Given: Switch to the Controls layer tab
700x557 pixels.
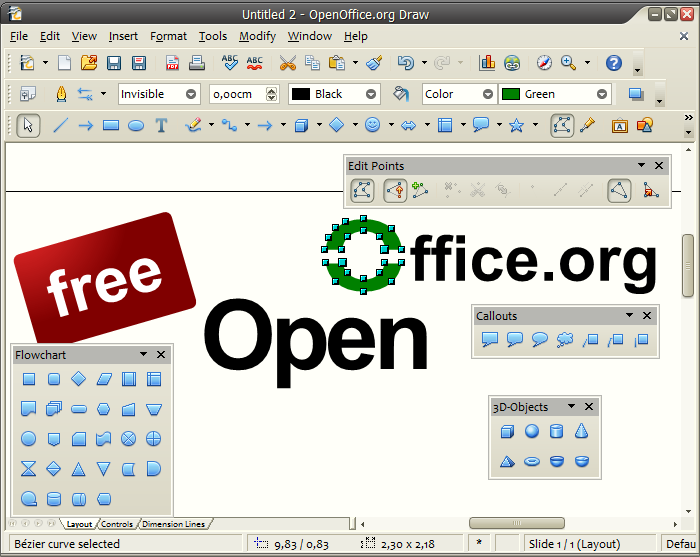Looking at the screenshot, I should [117, 524].
